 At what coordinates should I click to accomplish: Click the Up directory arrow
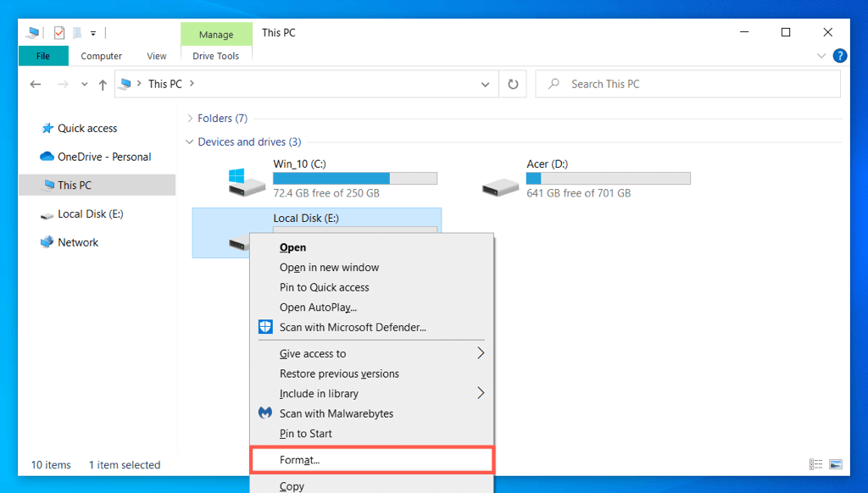pos(103,84)
